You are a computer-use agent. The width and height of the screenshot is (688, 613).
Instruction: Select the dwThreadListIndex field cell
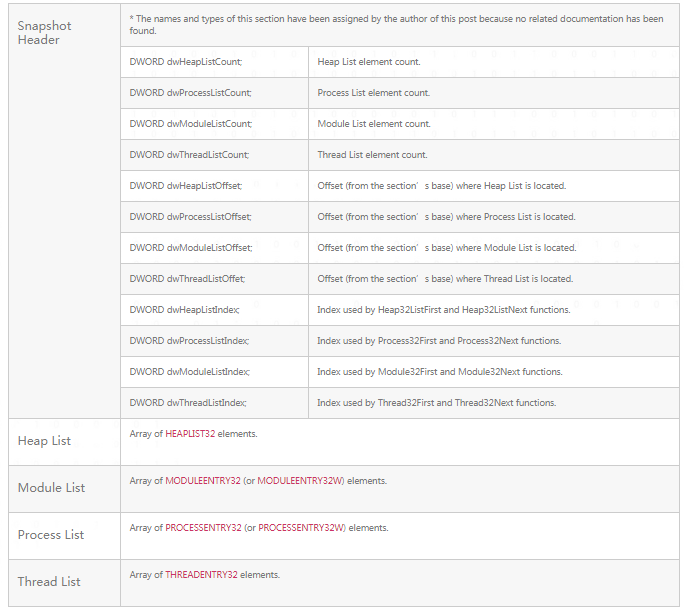[188, 403]
